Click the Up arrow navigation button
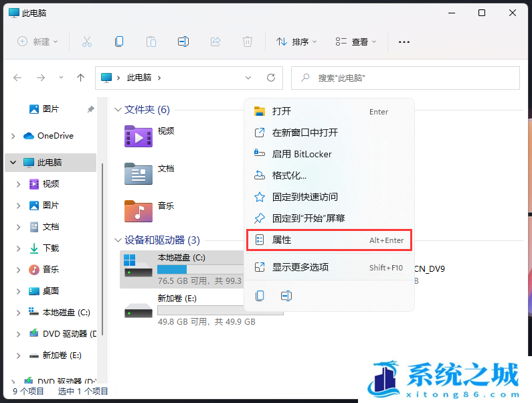 (x=81, y=78)
